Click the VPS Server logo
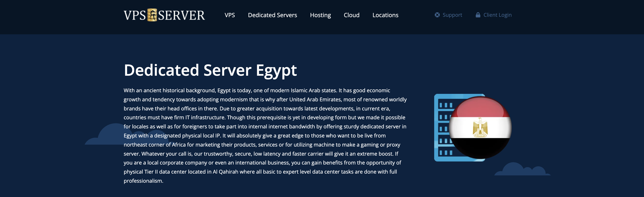The image size is (644, 197). point(164,15)
